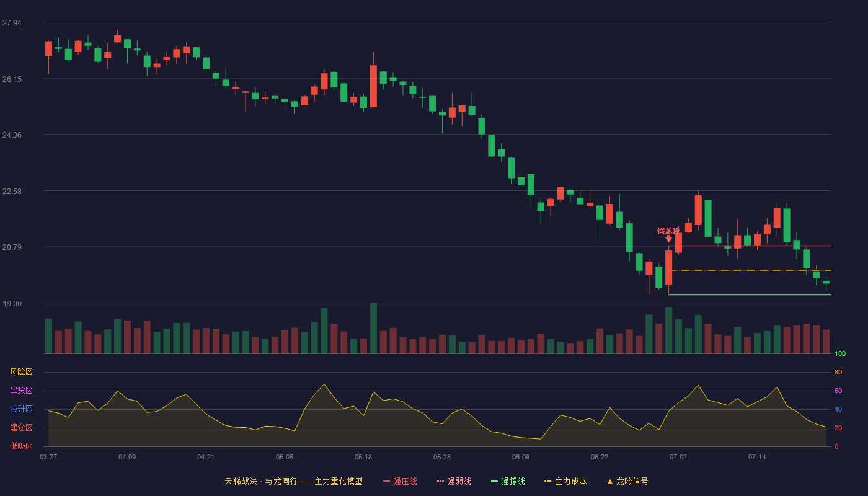
Task: Select the 风险区 zone label
Action: pos(22,372)
